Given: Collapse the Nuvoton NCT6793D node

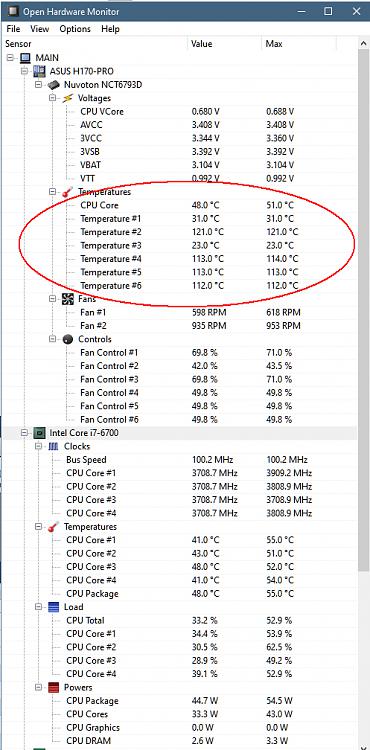Looking at the screenshot, I should (39, 85).
